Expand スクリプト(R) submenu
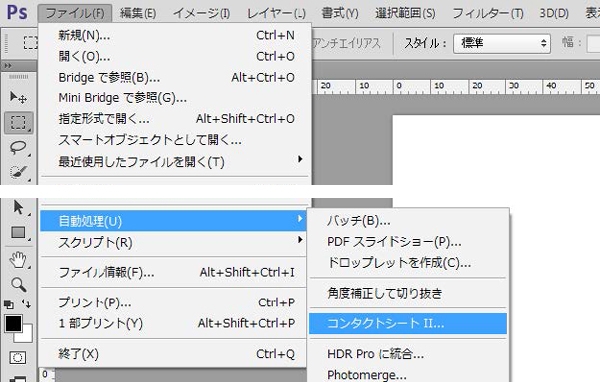The image size is (600, 382). point(173,242)
